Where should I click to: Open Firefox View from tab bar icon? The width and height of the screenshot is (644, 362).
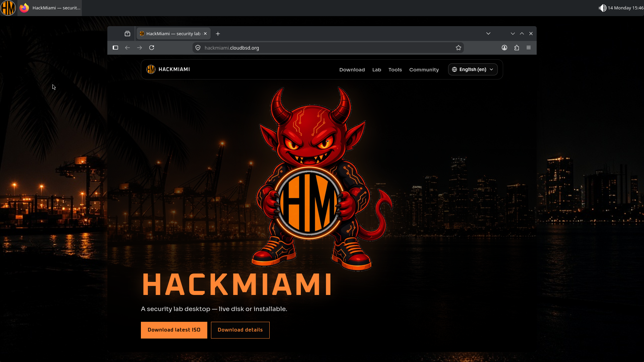coord(127,34)
